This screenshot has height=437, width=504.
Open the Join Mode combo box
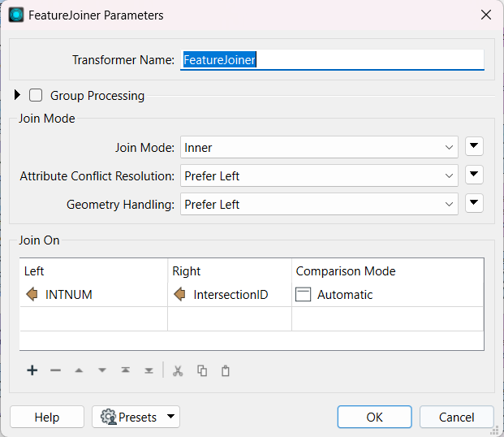click(x=319, y=147)
